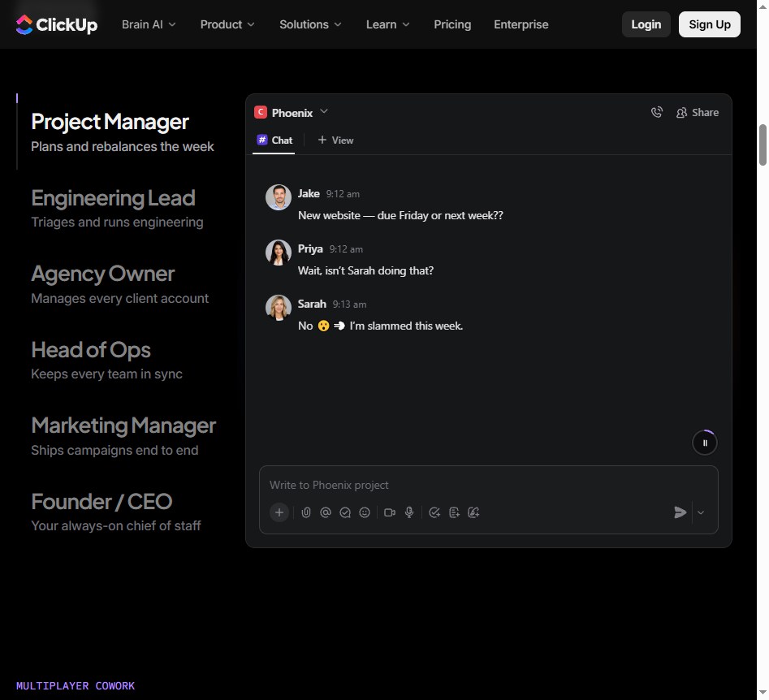Click the assigned comment checkmark bubble icon
Screen dimensions: 769x700
click(345, 512)
